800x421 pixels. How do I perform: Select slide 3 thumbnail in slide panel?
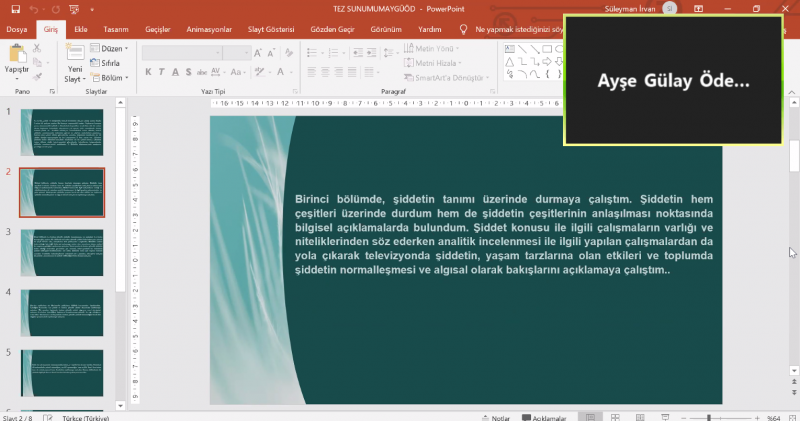pos(62,252)
